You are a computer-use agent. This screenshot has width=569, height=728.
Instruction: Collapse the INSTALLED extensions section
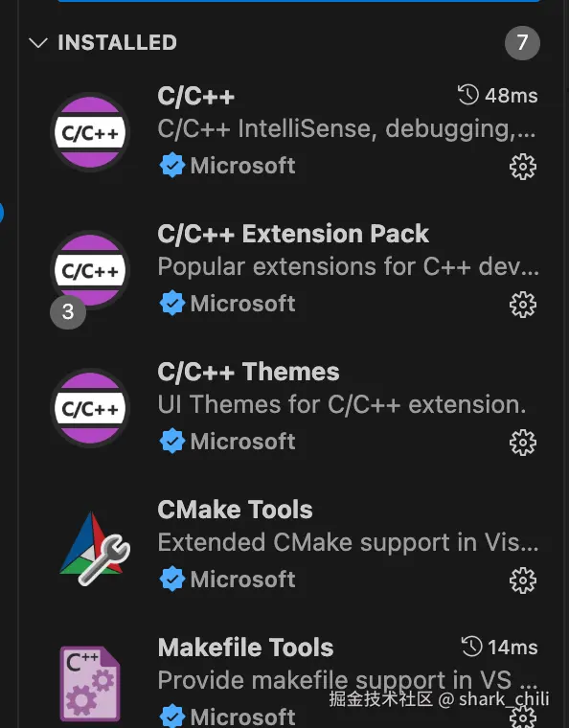tap(38, 43)
